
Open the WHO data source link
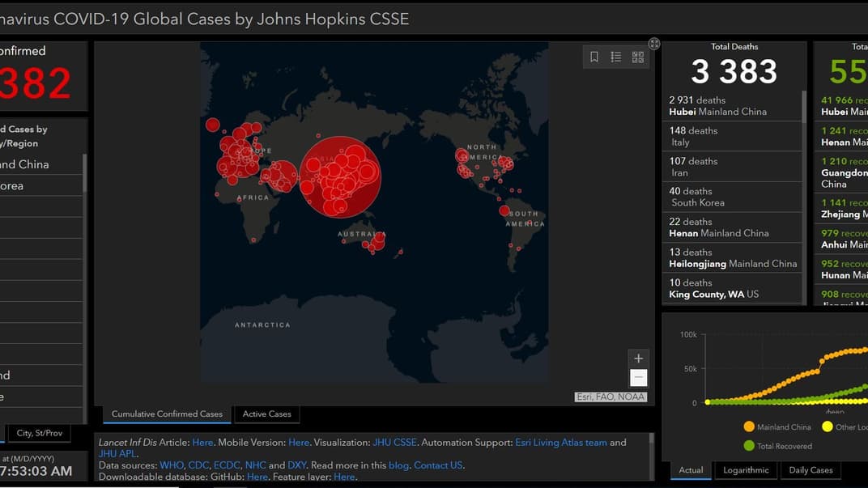(x=172, y=465)
